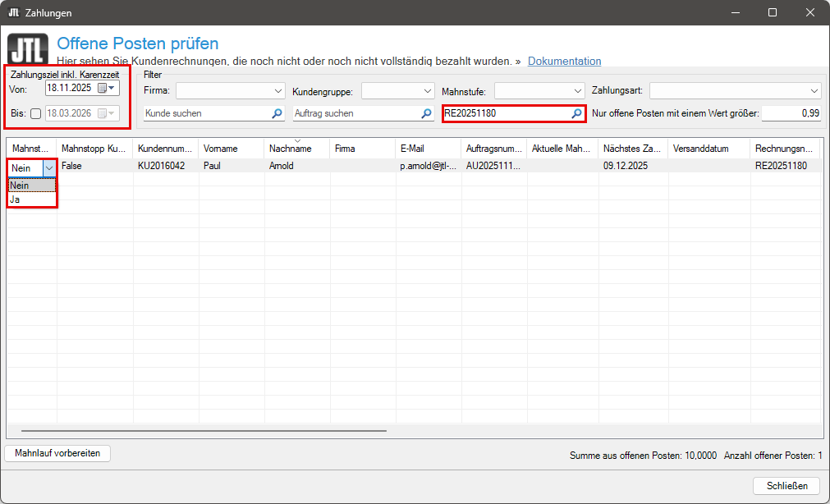Open the Dokumentation link
The image size is (830, 504).
coord(564,61)
